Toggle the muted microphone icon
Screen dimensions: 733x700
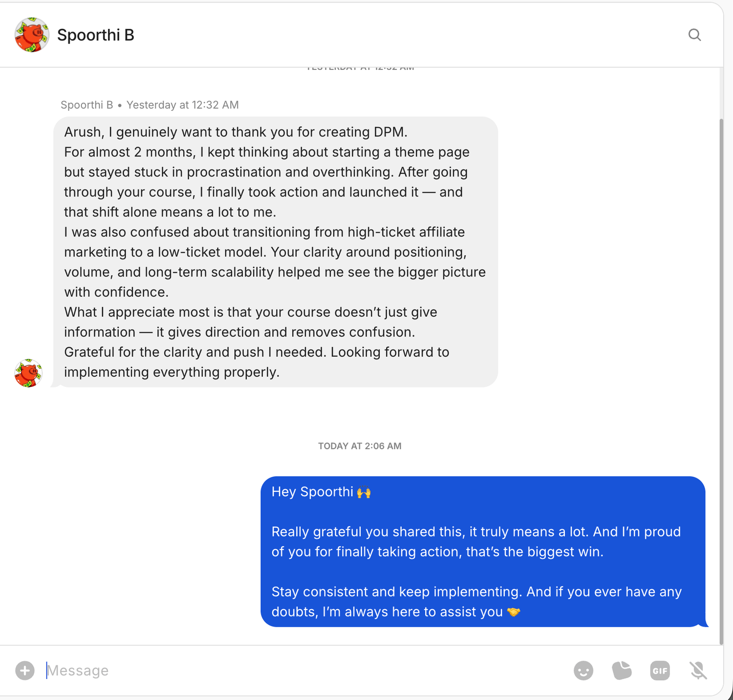[x=699, y=671]
